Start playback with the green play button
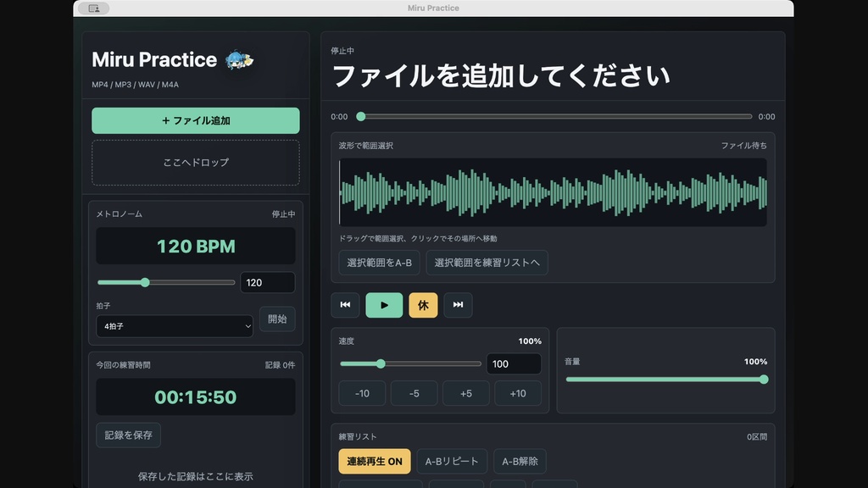Image resolution: width=868 pixels, height=488 pixels. pyautogui.click(x=384, y=305)
